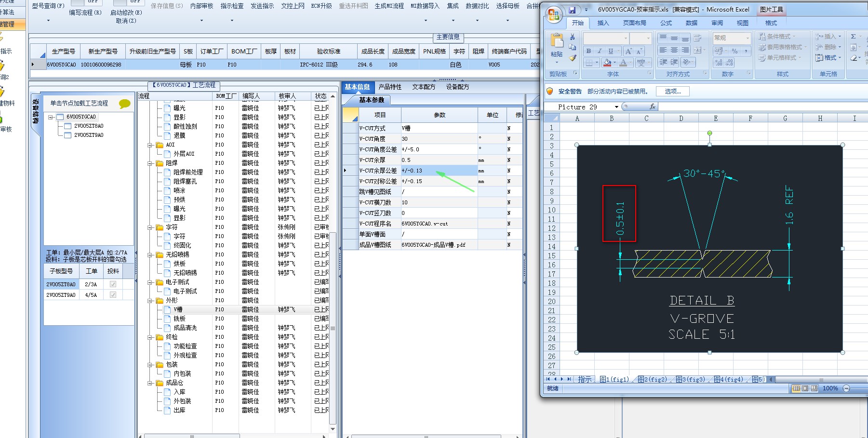Viewport: 868px width, 438px height.
Task: Click the Font Color letter A in Excel
Action: [x=623, y=63]
